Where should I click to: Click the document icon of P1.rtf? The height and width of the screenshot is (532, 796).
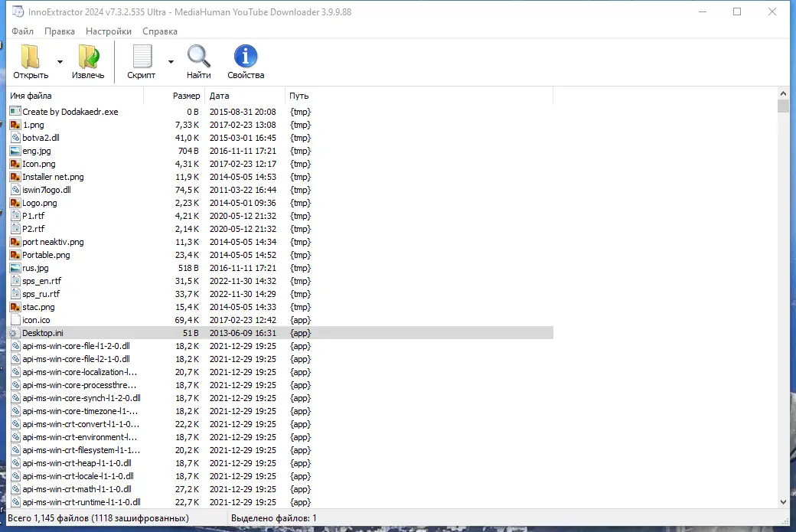[15, 216]
